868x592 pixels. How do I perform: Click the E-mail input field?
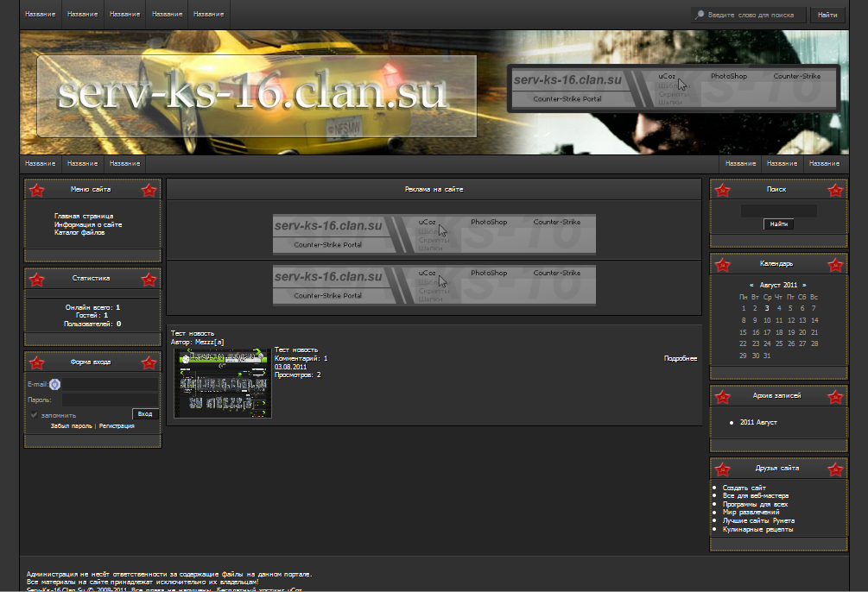(110, 384)
